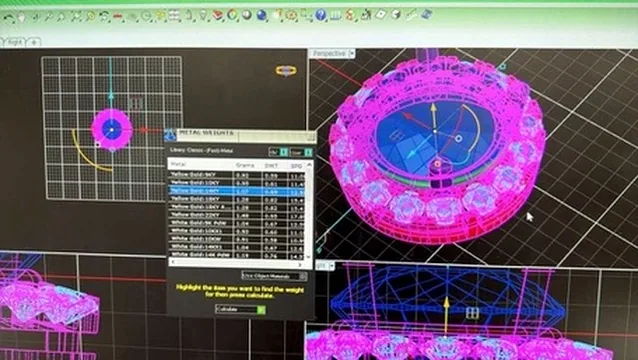Select the last White Gold 14K Pdw row

[236, 255]
